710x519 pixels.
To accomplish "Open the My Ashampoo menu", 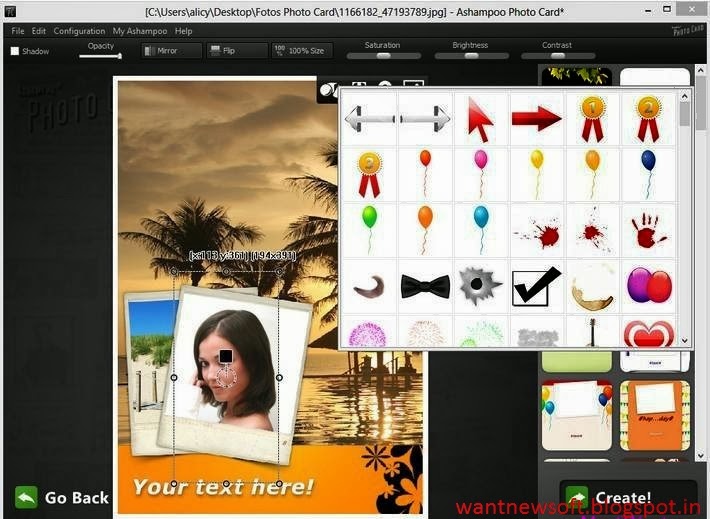I will click(140, 31).
